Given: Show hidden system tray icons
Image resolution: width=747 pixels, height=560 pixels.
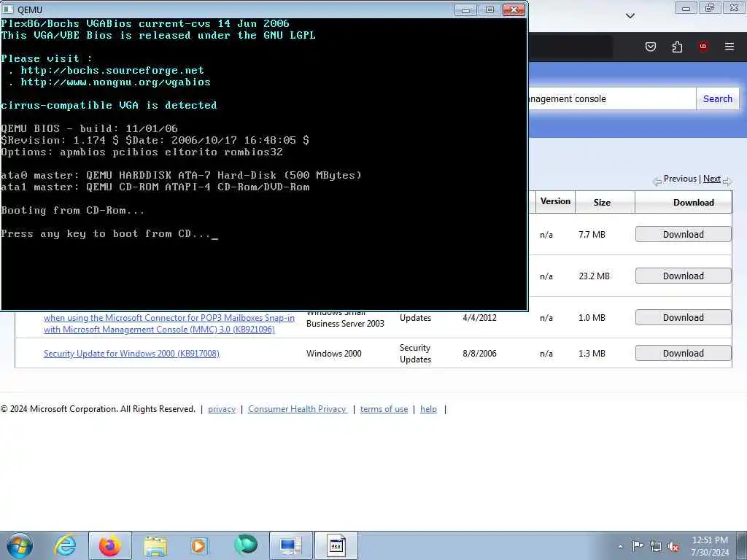Looking at the screenshot, I should (620, 546).
